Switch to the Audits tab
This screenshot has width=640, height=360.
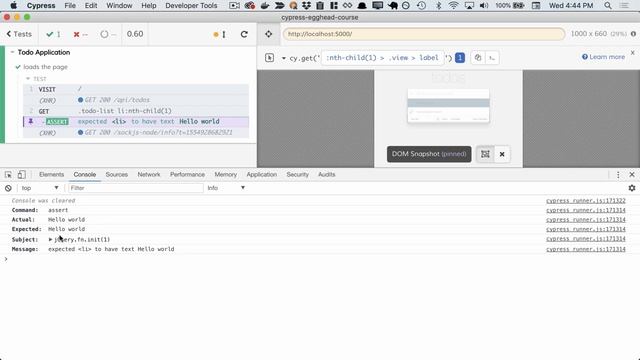(x=327, y=175)
